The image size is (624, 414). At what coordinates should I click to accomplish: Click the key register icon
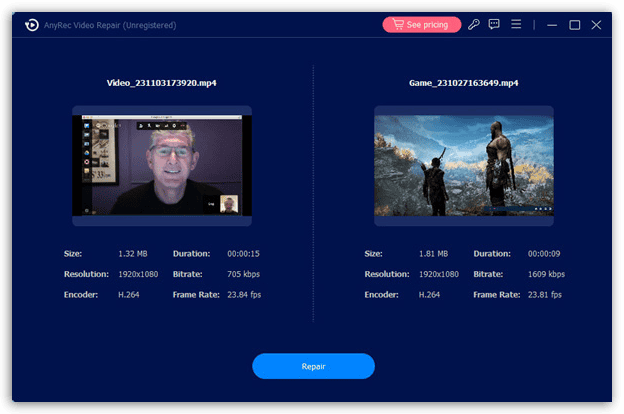474,24
